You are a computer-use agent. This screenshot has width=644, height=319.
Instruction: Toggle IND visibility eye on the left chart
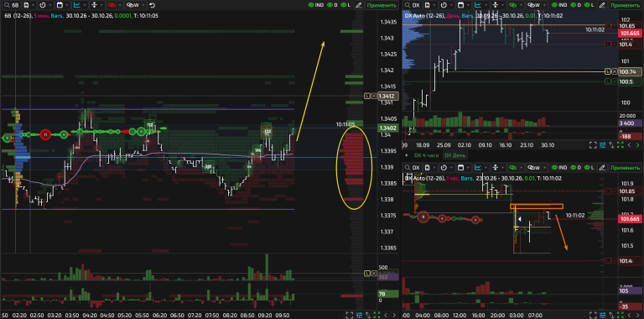coord(312,5)
